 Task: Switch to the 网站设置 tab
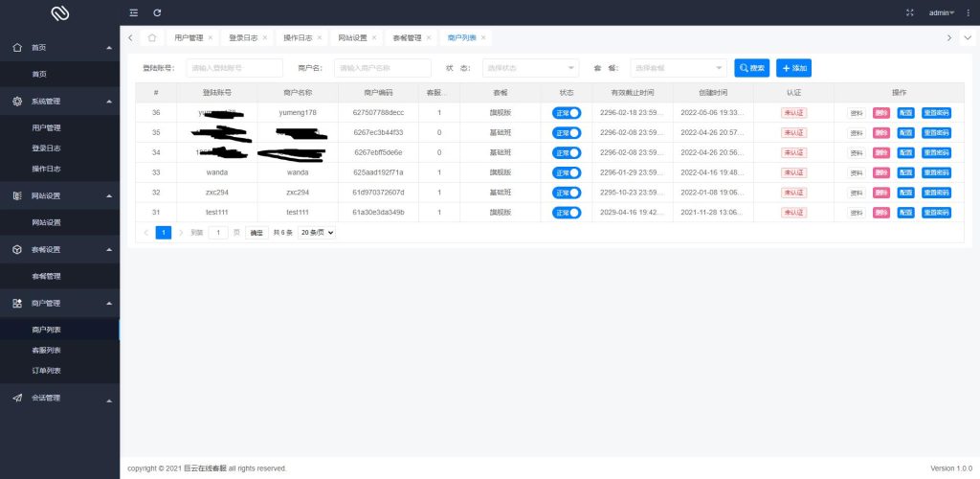(352, 37)
